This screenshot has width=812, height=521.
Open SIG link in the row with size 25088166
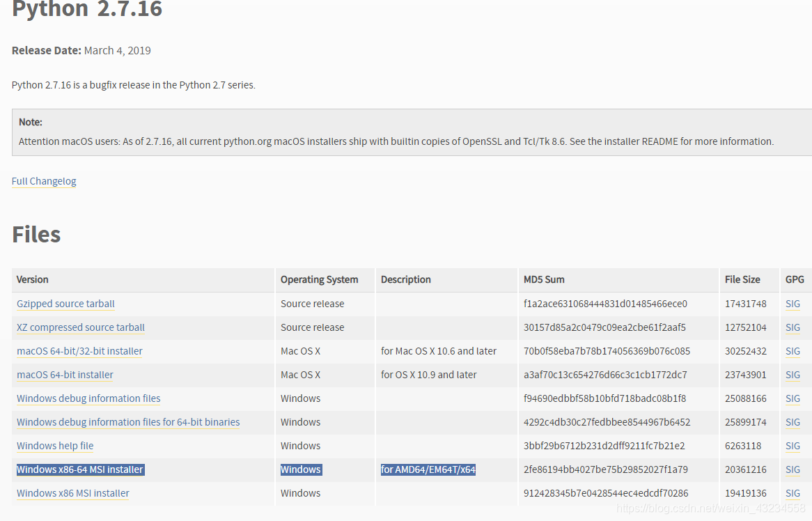793,399
